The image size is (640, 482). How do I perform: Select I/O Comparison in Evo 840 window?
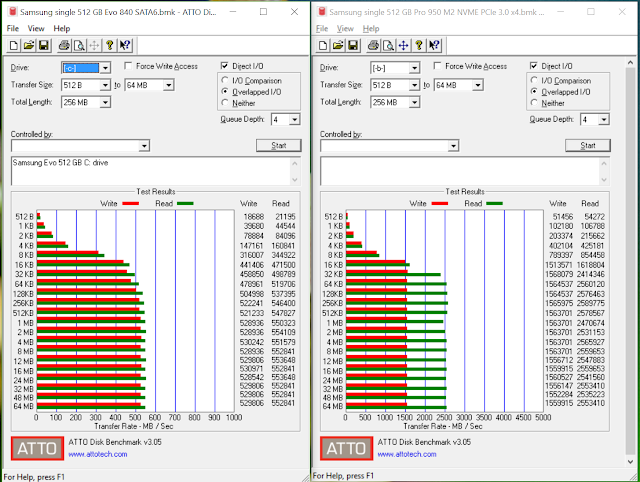[224, 80]
